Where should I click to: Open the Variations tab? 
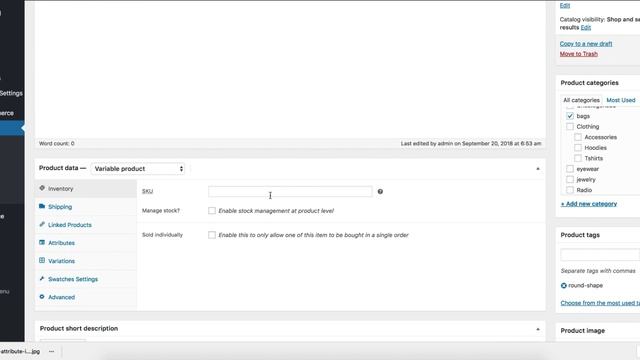coord(86,261)
